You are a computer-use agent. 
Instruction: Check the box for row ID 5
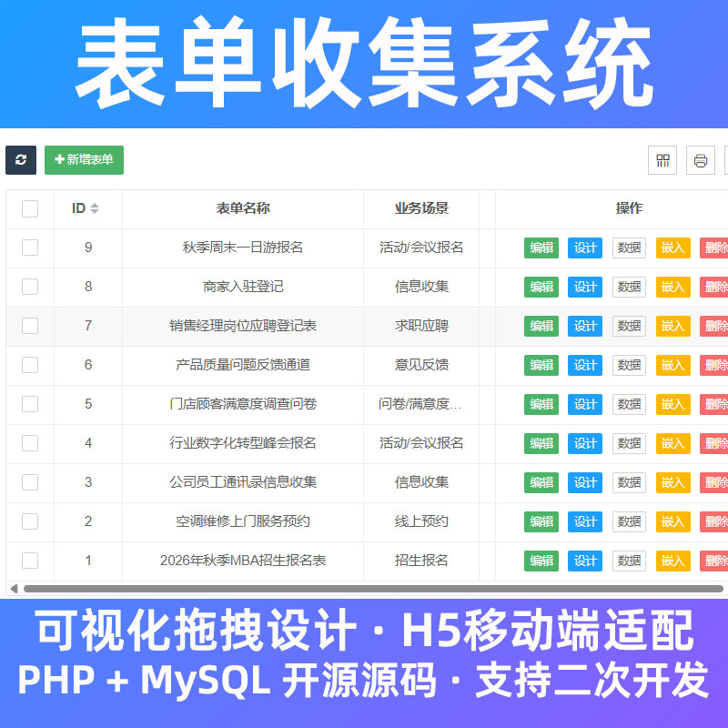(30, 404)
